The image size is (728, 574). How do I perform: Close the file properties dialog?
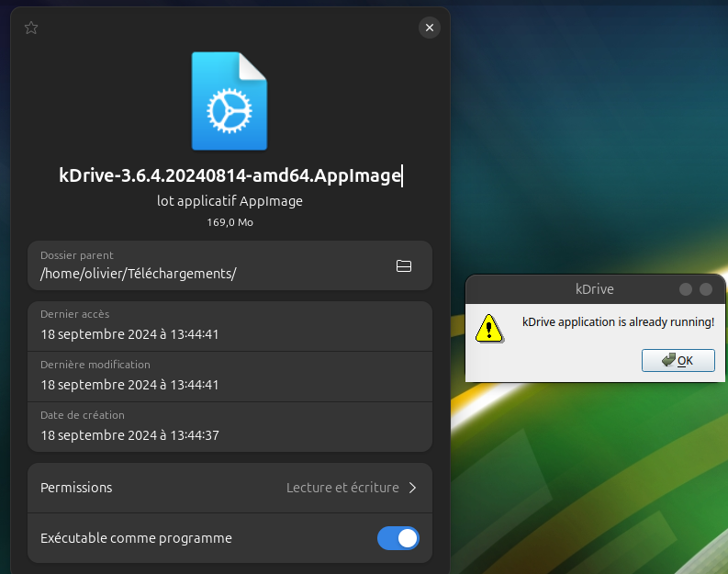[x=430, y=28]
